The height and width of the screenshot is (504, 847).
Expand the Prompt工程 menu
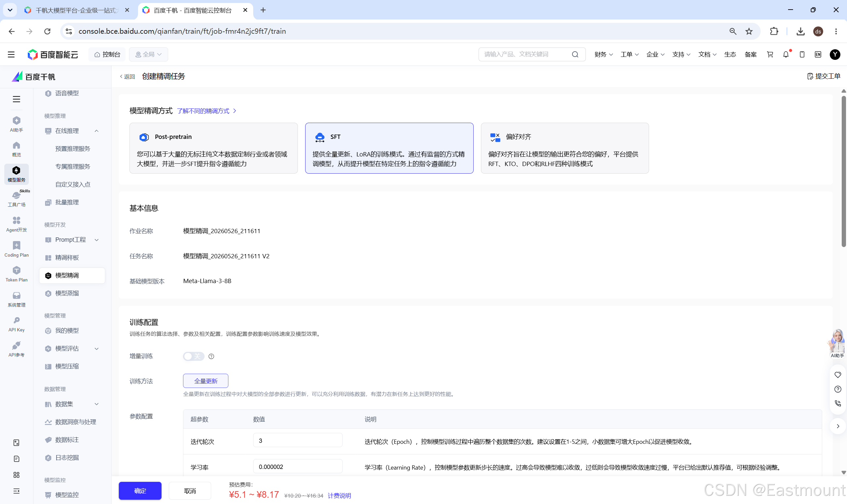[97, 240]
